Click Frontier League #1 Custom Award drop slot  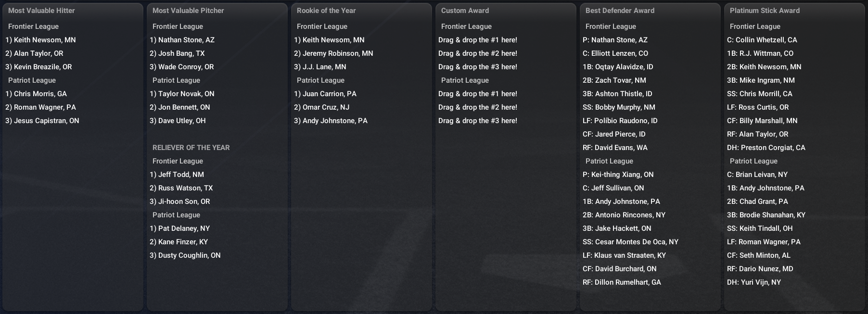click(478, 40)
